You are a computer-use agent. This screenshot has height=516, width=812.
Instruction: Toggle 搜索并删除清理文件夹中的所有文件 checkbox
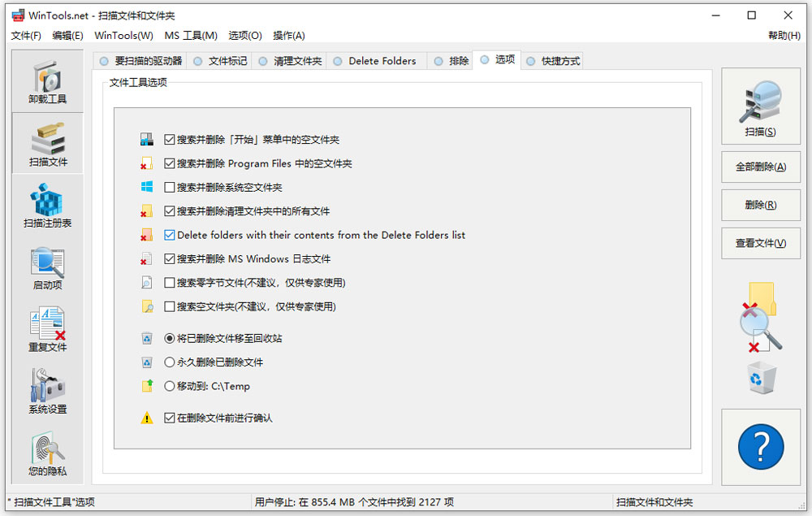169,210
